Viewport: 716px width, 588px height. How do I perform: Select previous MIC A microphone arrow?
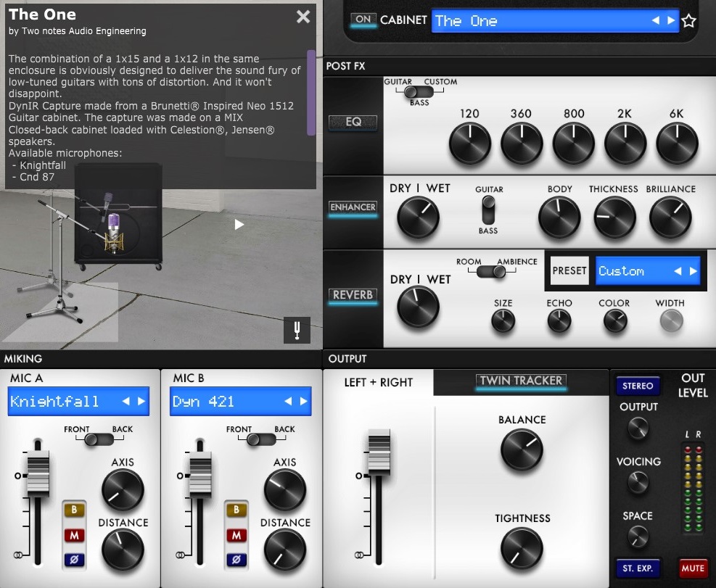click(x=126, y=401)
